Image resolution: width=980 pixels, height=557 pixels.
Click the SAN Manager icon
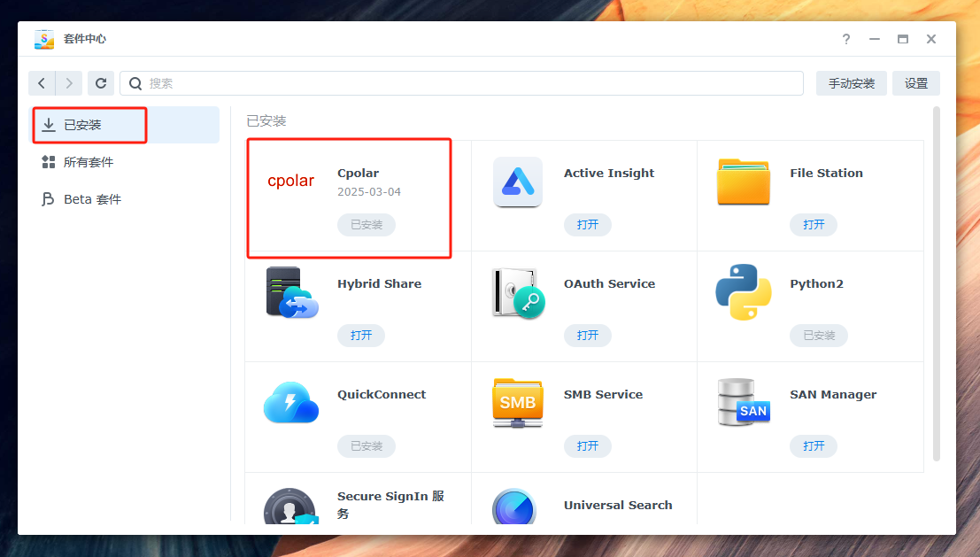click(744, 403)
